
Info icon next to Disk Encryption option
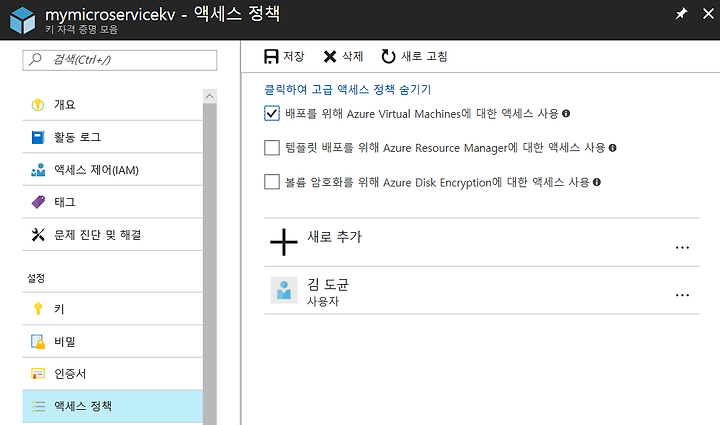point(597,182)
